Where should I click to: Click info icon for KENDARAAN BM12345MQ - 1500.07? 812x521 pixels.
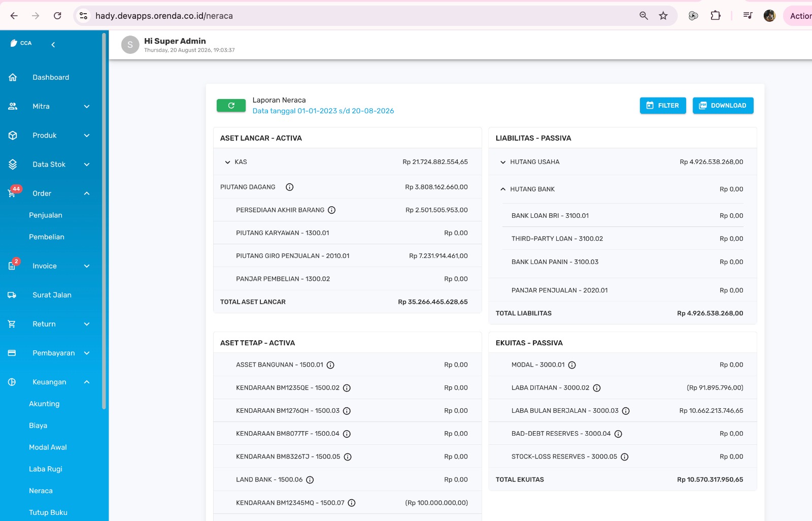352,503
